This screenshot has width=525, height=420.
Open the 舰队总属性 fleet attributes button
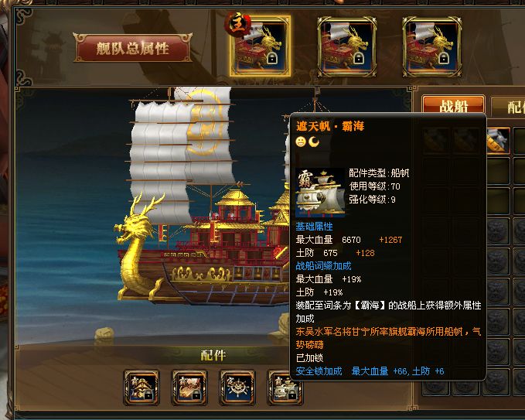click(132, 47)
